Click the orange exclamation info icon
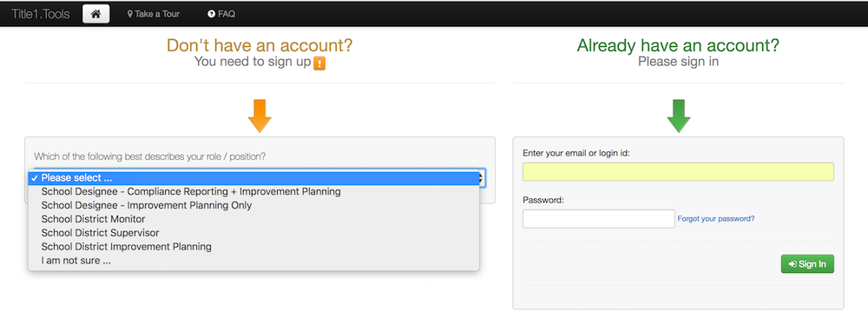The image size is (868, 319). 319,63
